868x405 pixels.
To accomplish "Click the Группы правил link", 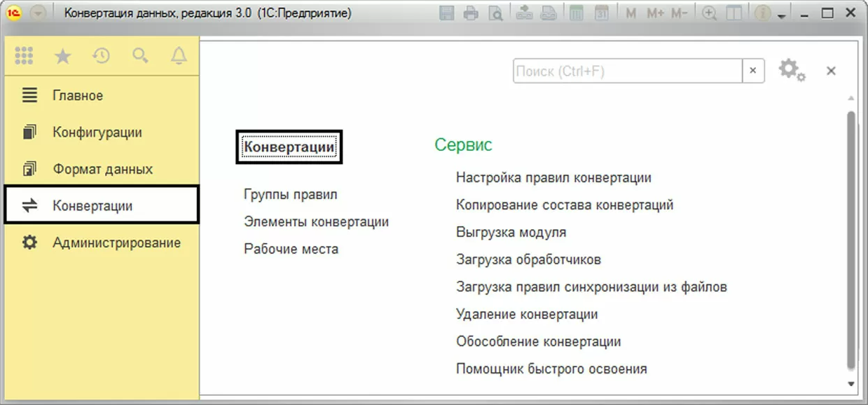I will (x=291, y=195).
